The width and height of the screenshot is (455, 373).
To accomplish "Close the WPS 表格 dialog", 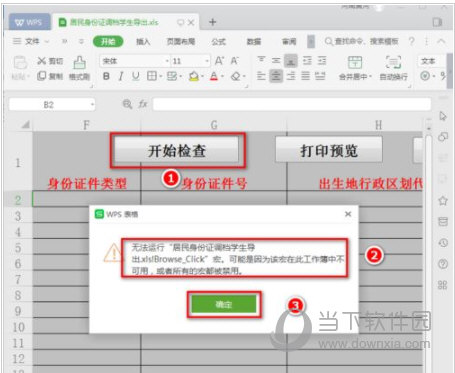I will pyautogui.click(x=348, y=214).
